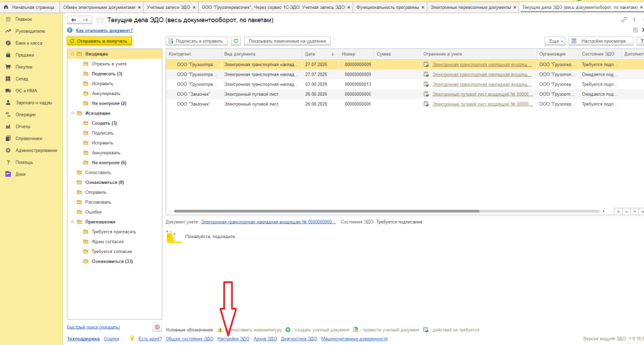Click the Отчеты chart icon

pyautogui.click(x=8, y=127)
